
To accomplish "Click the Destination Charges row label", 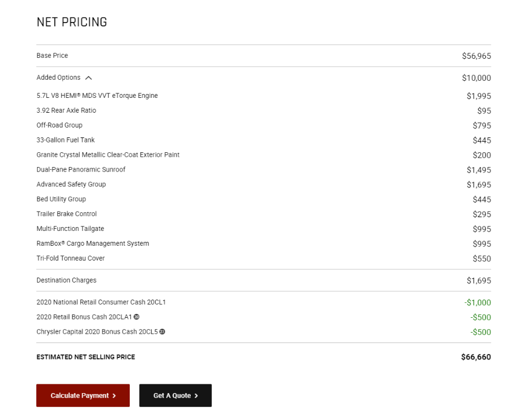I will [x=66, y=280].
